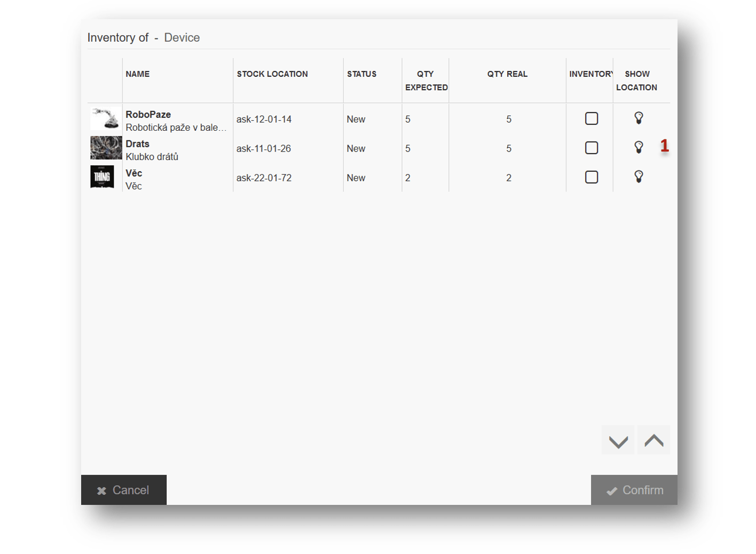
Task: Select the Thing poster thumbnail
Action: pos(102,177)
